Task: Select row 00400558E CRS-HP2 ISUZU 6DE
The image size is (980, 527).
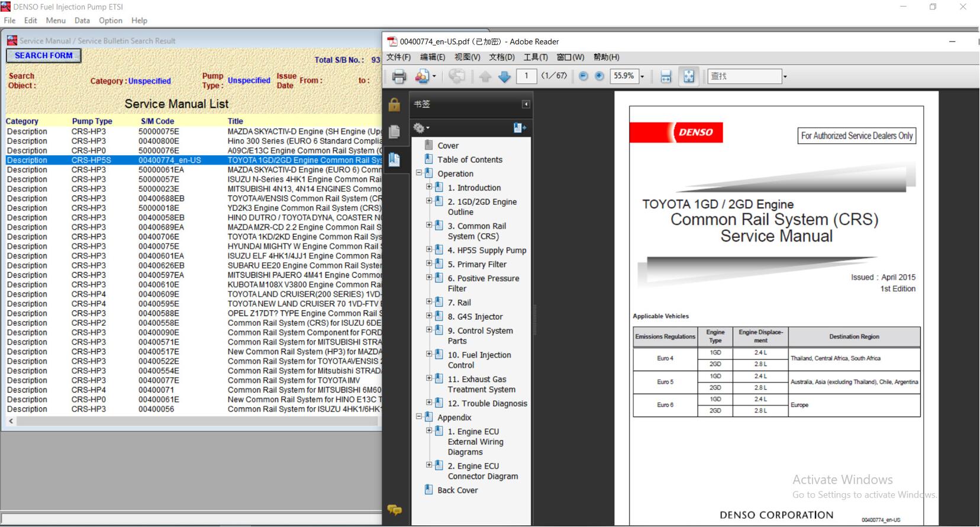Action: [194, 323]
